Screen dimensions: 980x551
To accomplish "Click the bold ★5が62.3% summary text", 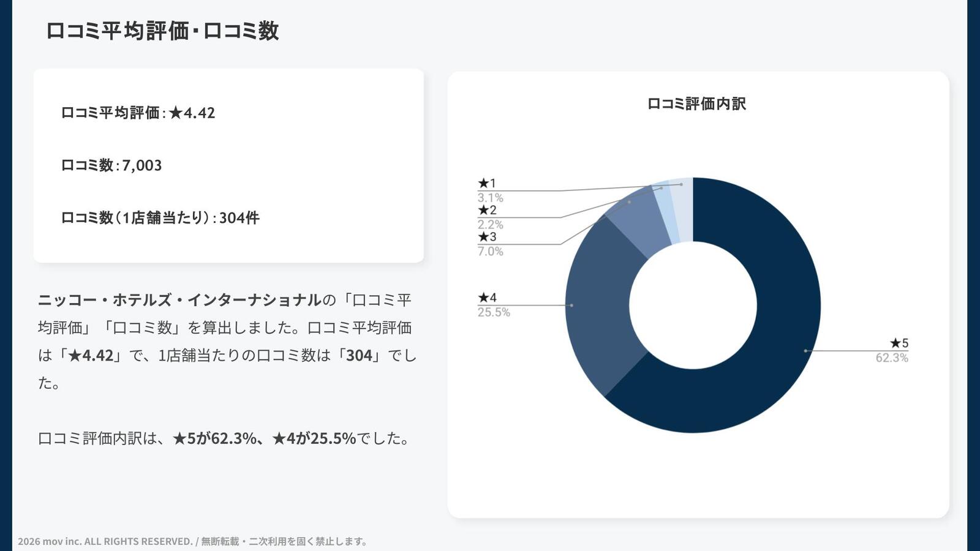I will [214, 438].
